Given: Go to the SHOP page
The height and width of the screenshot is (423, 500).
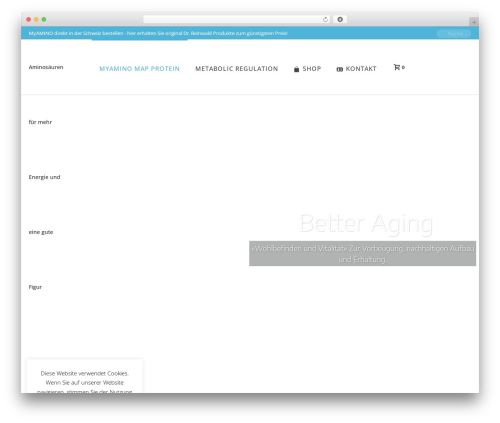Looking at the screenshot, I should point(312,69).
